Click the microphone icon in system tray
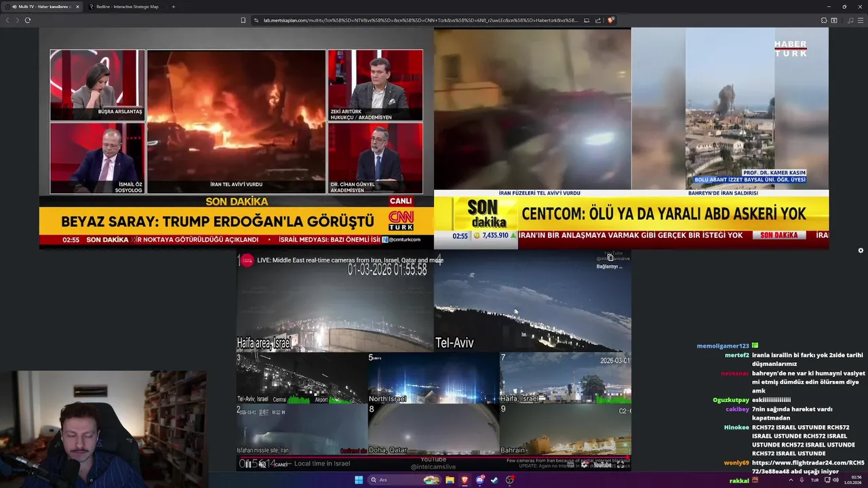The image size is (868, 488). click(802, 480)
